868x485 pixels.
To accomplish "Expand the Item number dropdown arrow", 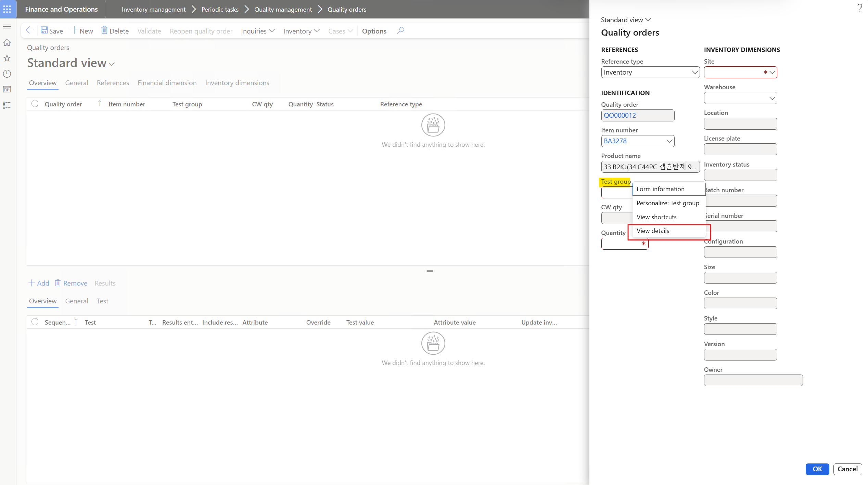I will pos(669,141).
